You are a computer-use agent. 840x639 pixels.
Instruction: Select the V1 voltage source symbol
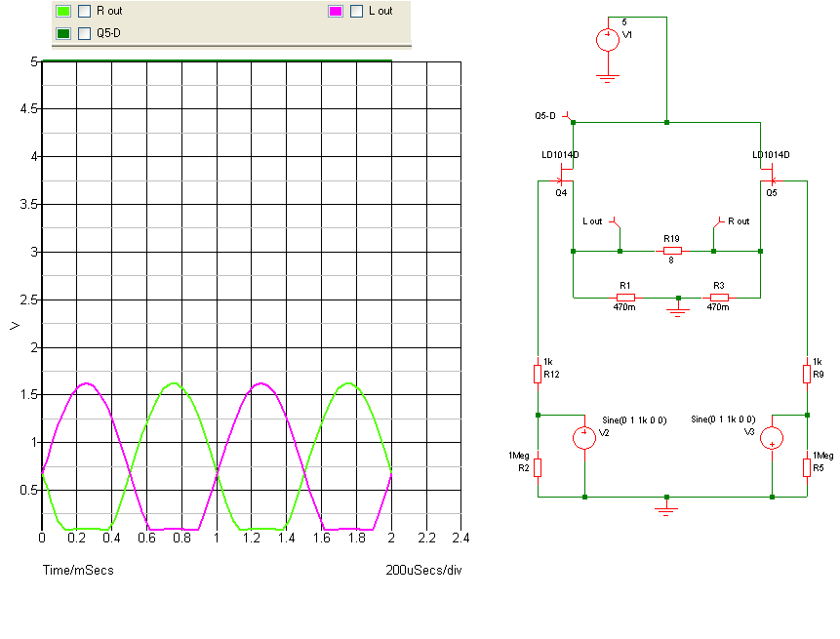click(x=608, y=40)
